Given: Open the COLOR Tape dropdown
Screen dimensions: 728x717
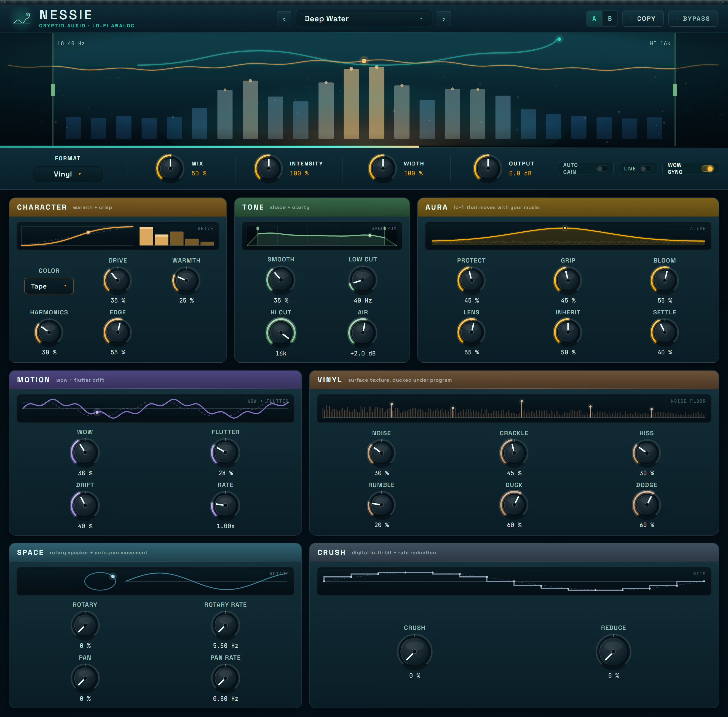Looking at the screenshot, I should coord(49,286).
